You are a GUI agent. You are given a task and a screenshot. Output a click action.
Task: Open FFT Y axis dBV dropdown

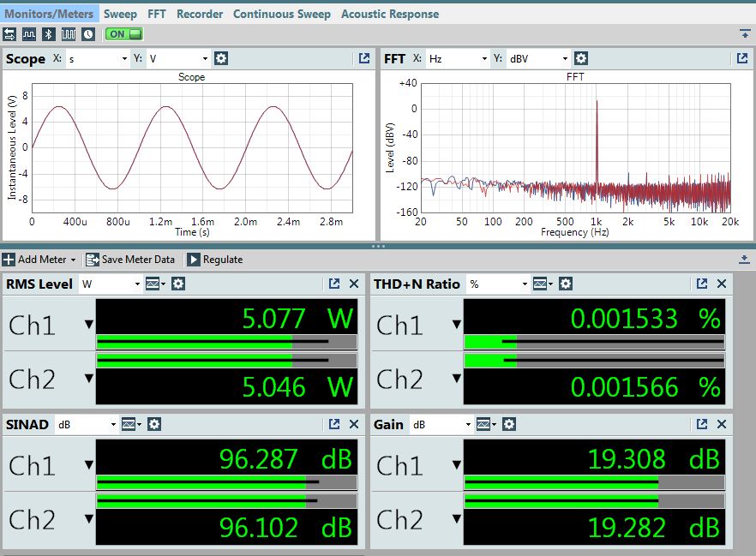[x=538, y=59]
